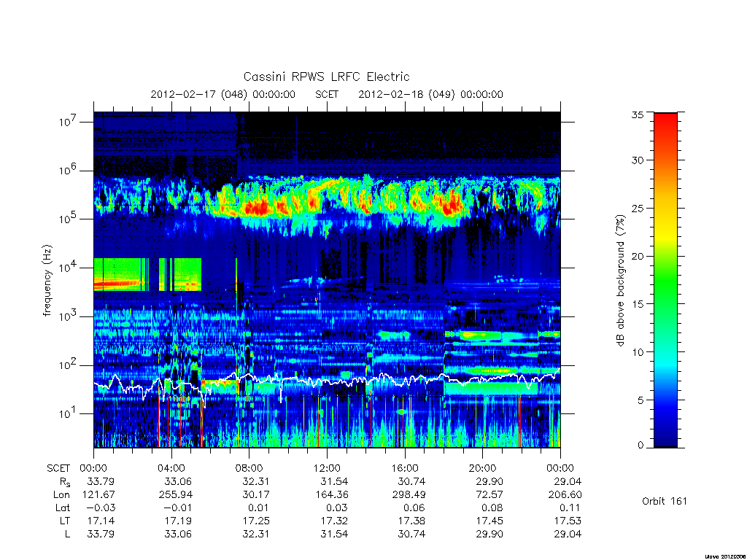The height and width of the screenshot is (560, 747).
Task: Click the 12:00 SCET time axis label
Action: (327, 468)
